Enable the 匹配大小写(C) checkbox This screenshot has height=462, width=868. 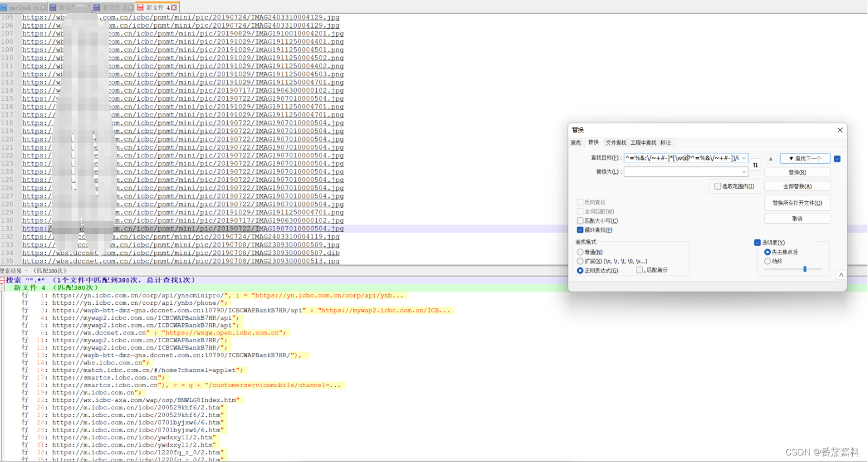tap(580, 221)
